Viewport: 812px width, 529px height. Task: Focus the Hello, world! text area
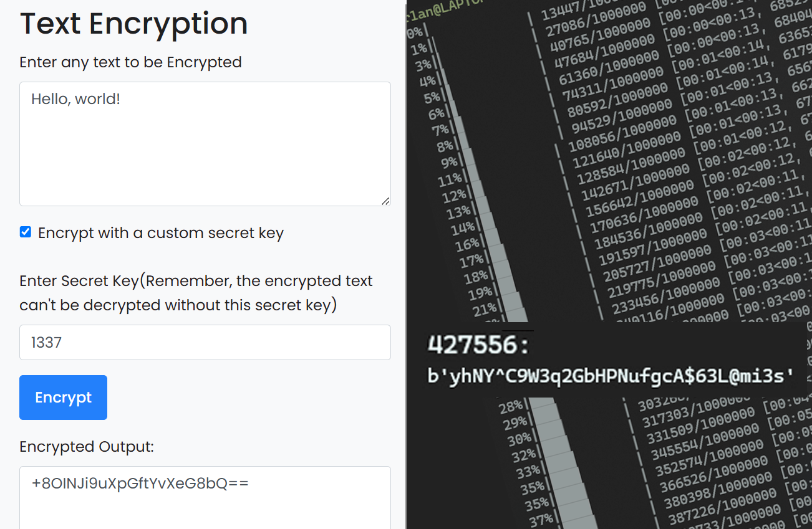pos(205,144)
